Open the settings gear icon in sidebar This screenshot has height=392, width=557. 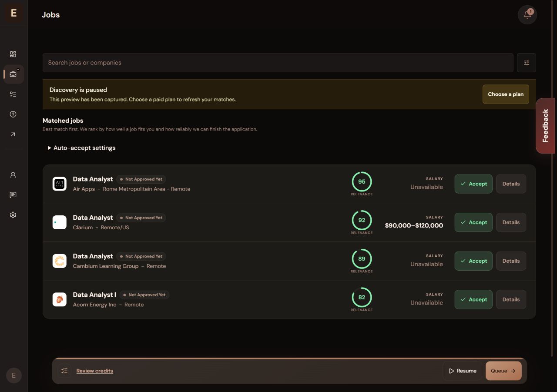pyautogui.click(x=13, y=215)
